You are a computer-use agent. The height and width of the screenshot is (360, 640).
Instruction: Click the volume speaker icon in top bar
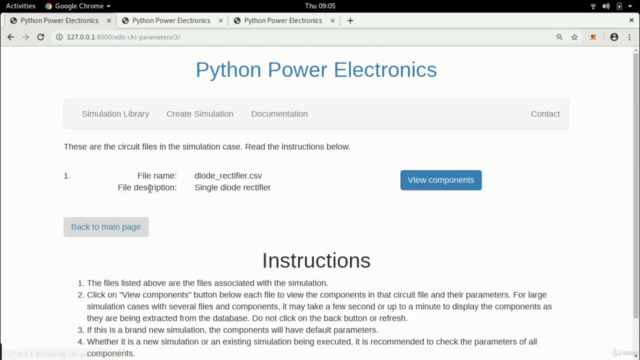tap(606, 6)
